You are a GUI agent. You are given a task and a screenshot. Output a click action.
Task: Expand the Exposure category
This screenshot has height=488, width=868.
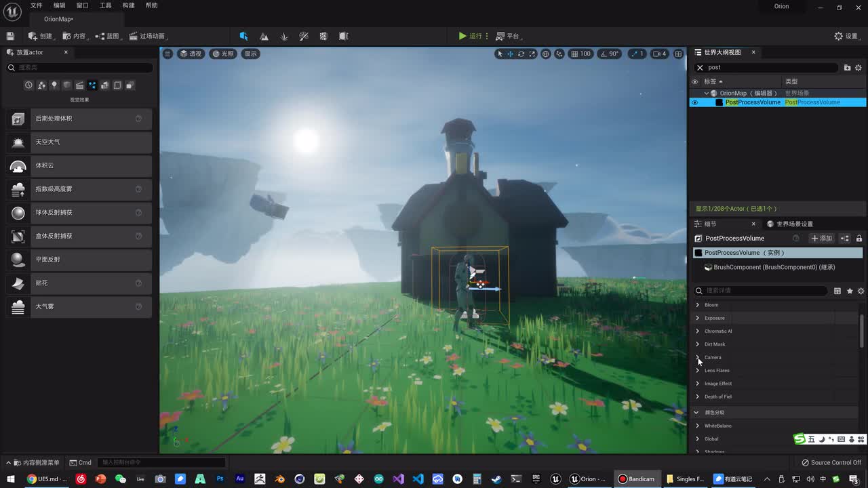(x=698, y=318)
